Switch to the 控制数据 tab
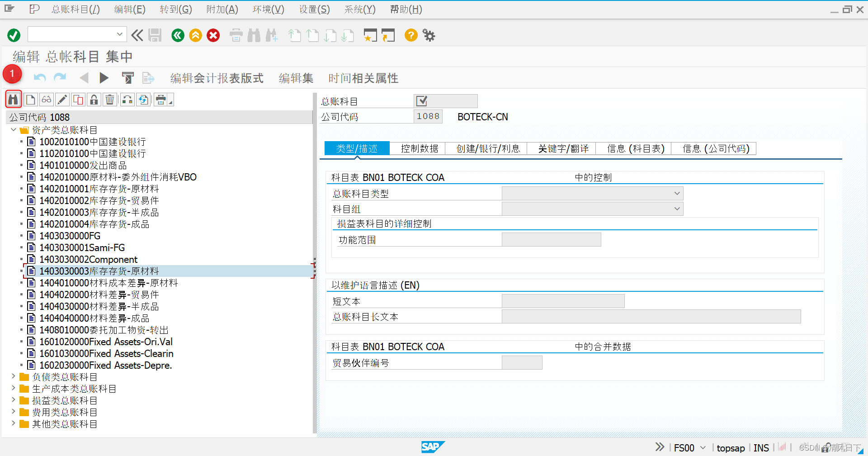Screen dimensions: 868x456 (420, 148)
